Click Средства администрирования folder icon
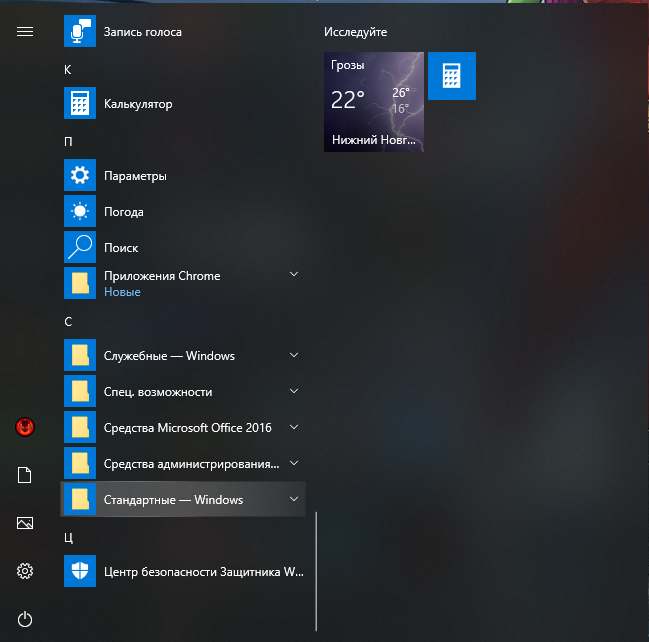 point(80,463)
